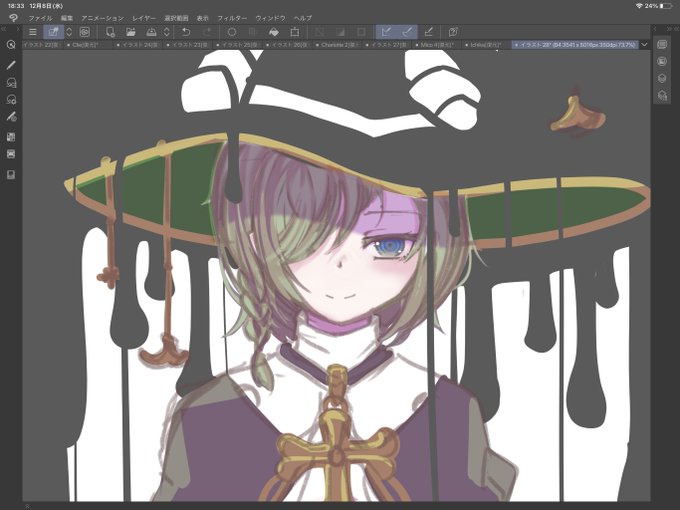This screenshot has width=680, height=510.
Task: Click the Invert selection icon
Action: (x=340, y=32)
